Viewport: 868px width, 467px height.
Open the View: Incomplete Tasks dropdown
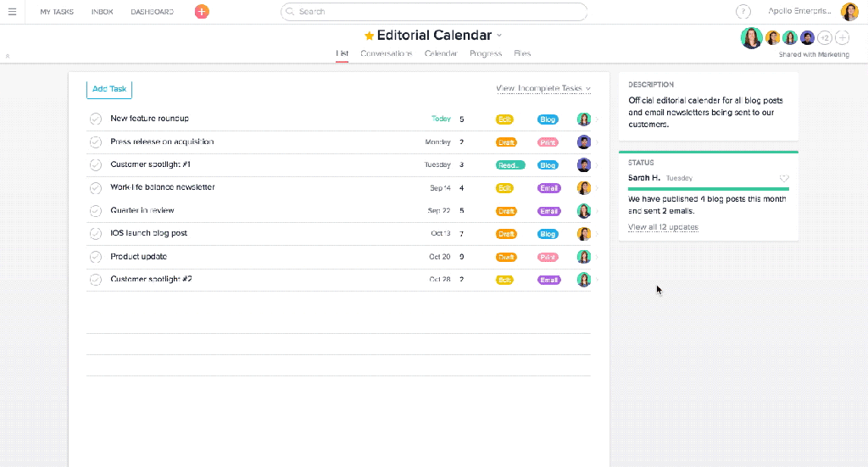(543, 88)
